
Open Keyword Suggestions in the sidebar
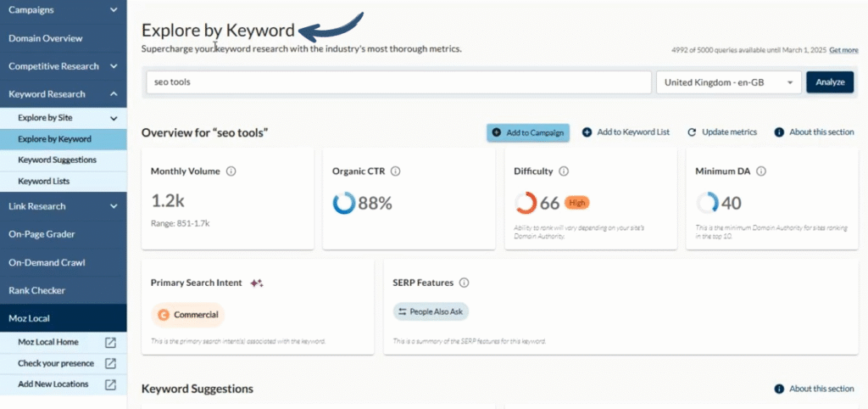(x=63, y=160)
